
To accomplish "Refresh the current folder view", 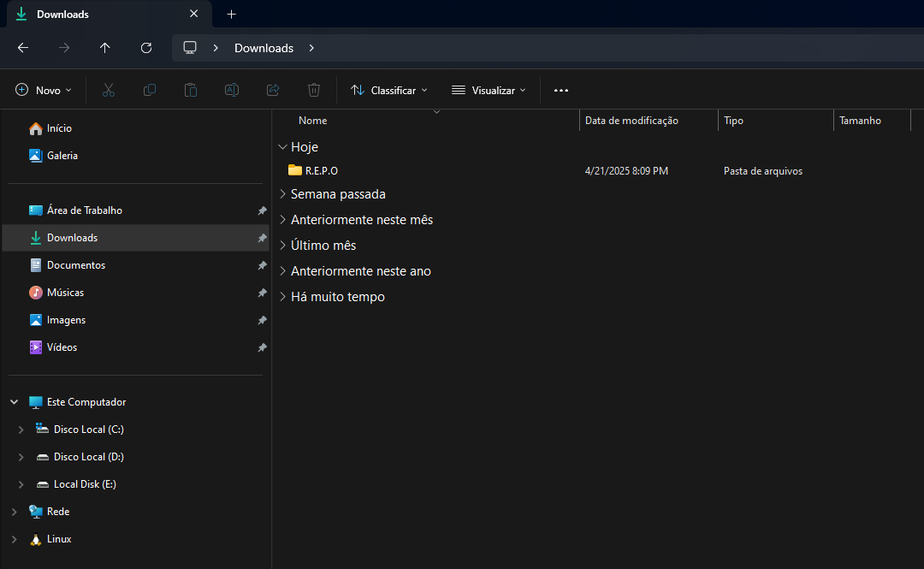I will pyautogui.click(x=146, y=48).
